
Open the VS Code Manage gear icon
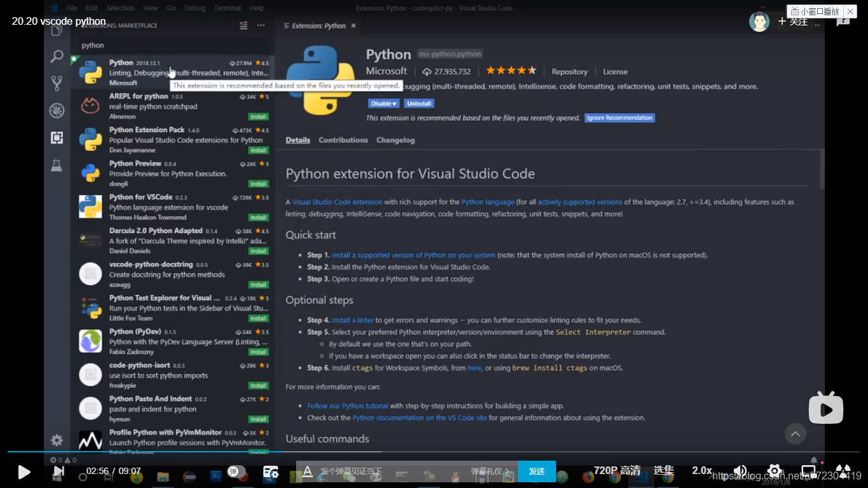pos(57,440)
